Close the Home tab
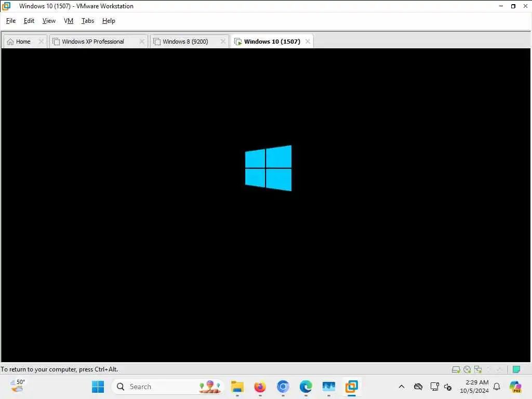 coord(41,42)
